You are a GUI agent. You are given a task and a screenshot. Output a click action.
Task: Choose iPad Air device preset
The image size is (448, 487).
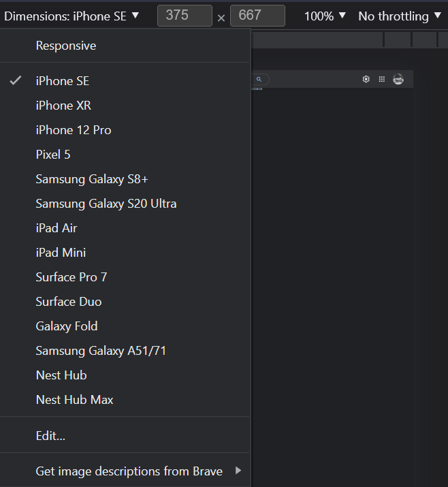pyautogui.click(x=57, y=228)
